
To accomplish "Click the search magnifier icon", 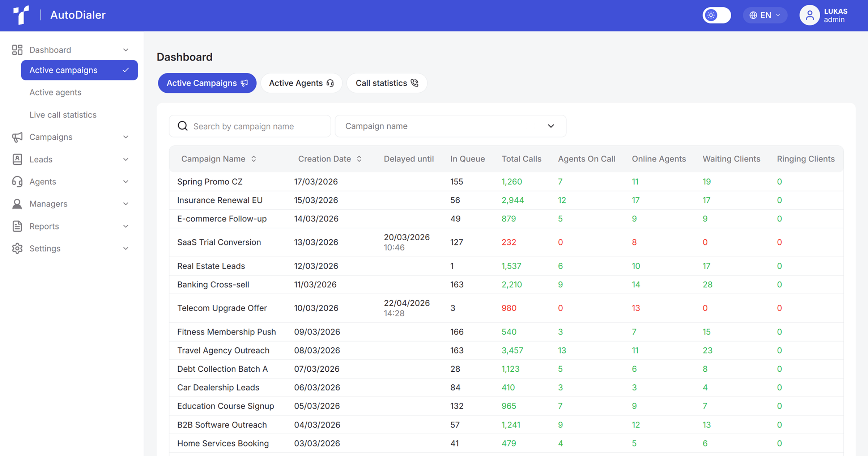I will 183,126.
